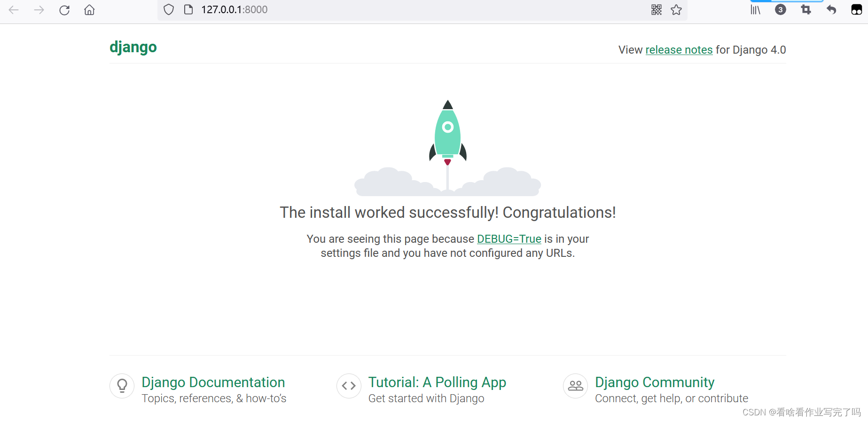868x421 pixels.
Task: Click the rocket illustration
Action: pos(447,148)
